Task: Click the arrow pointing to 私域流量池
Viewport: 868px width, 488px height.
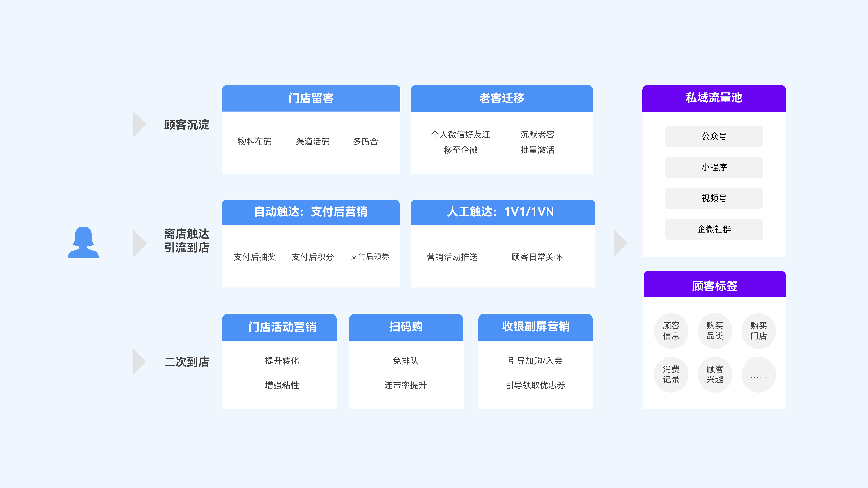Action: click(620, 243)
